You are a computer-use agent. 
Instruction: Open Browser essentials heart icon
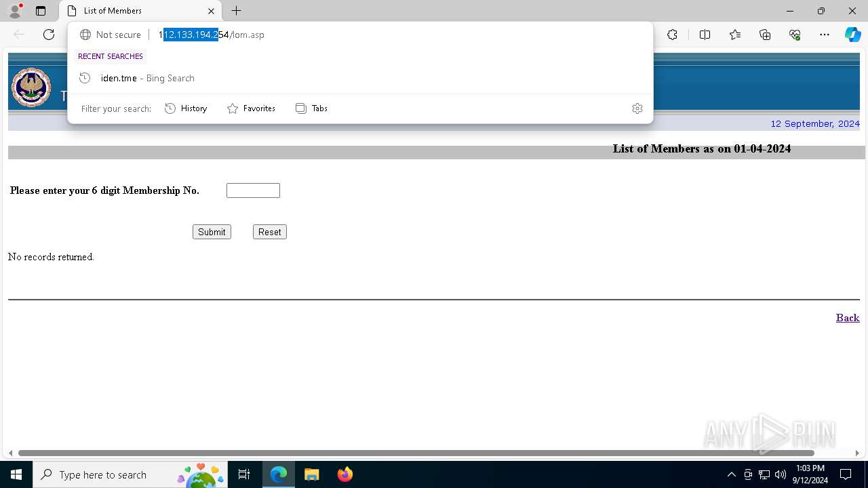click(795, 35)
